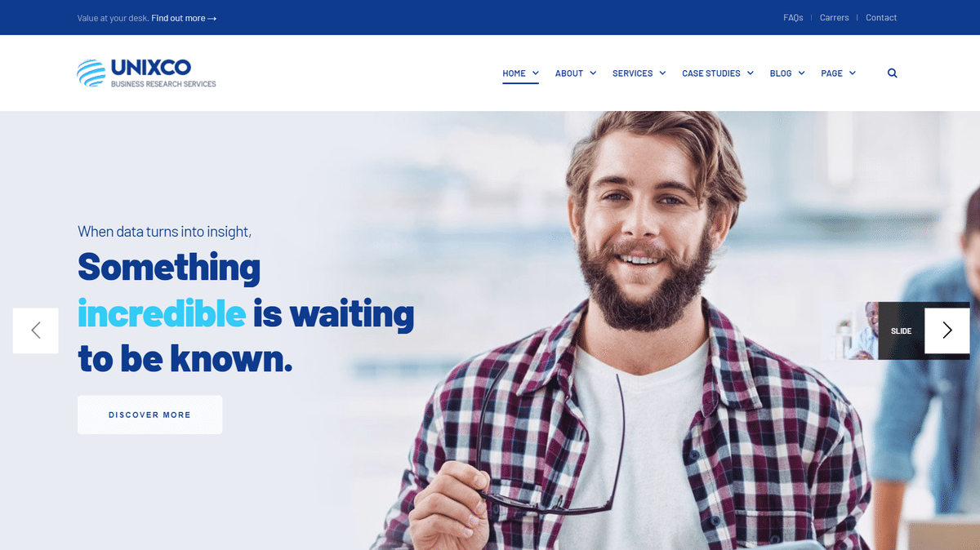This screenshot has height=550, width=980.
Task: Click the Discover More button
Action: [149, 415]
